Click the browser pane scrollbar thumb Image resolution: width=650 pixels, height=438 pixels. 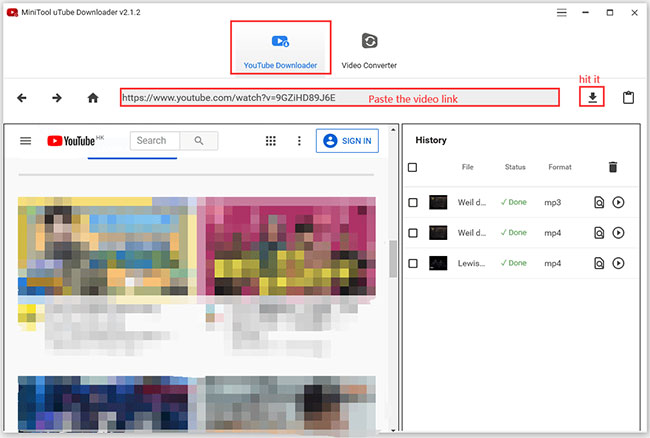[x=393, y=259]
